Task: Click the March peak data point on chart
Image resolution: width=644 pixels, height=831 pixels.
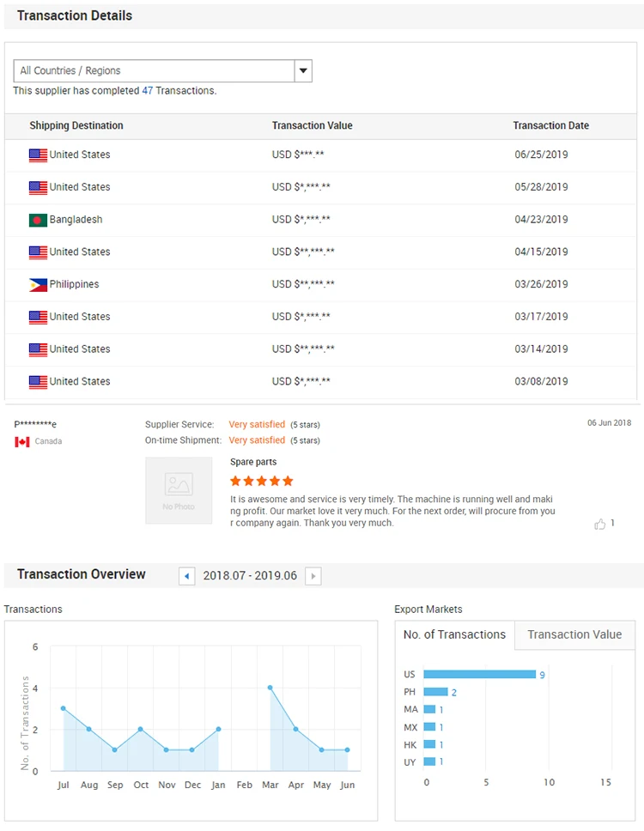Action: click(270, 688)
